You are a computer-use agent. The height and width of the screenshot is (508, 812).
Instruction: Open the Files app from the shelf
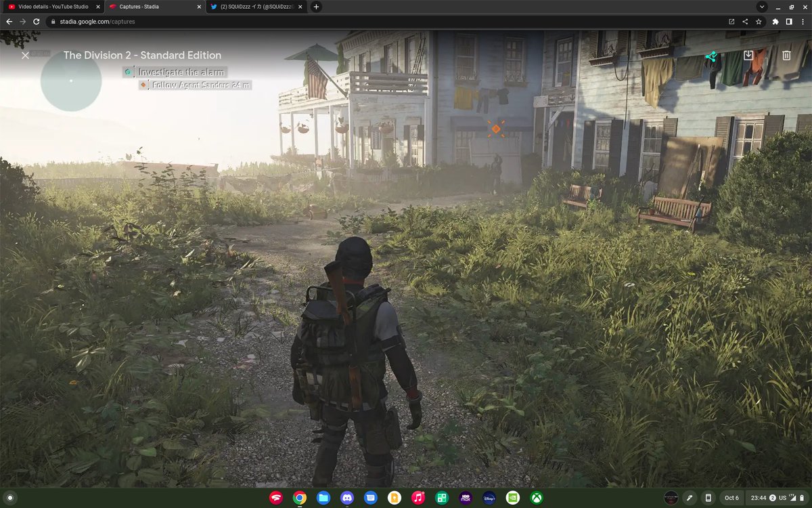tap(323, 498)
